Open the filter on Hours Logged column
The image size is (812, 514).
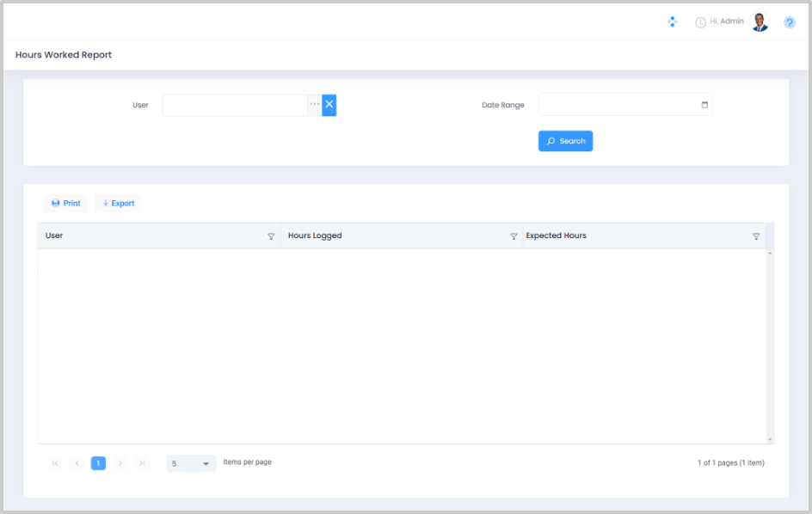514,236
